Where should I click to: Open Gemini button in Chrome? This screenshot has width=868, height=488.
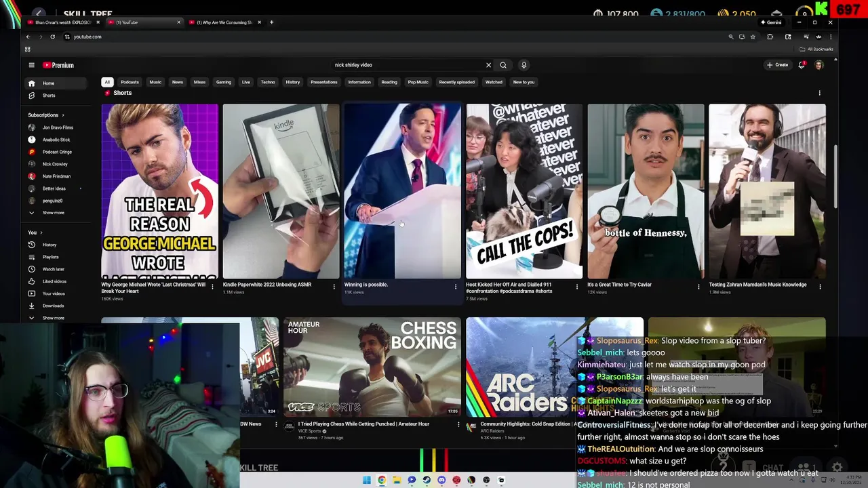pyautogui.click(x=771, y=22)
